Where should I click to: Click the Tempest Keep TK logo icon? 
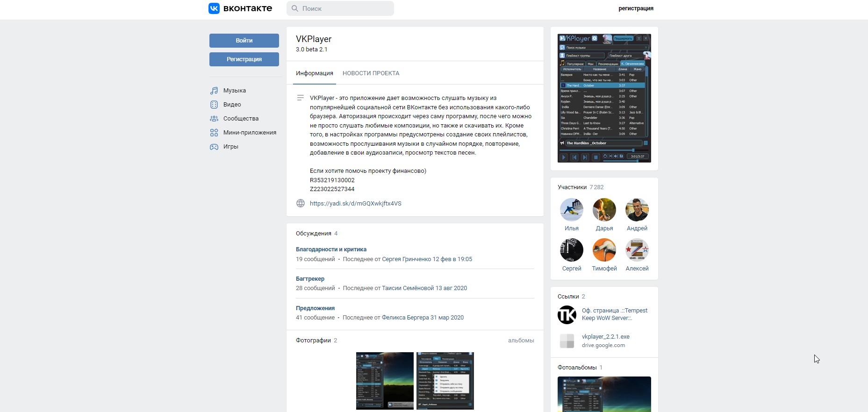(x=567, y=315)
